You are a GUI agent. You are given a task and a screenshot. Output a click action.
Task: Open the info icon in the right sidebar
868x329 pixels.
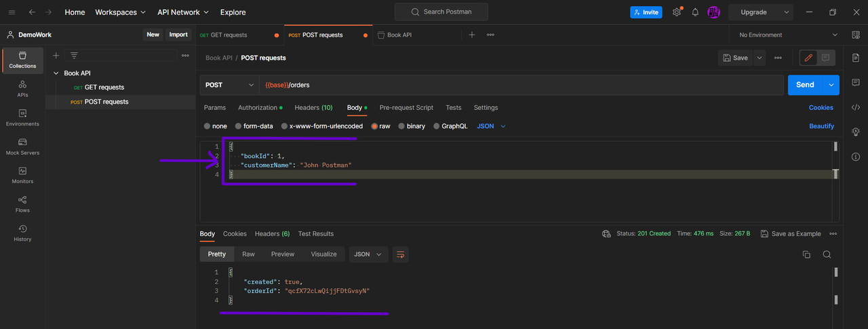pos(856,157)
